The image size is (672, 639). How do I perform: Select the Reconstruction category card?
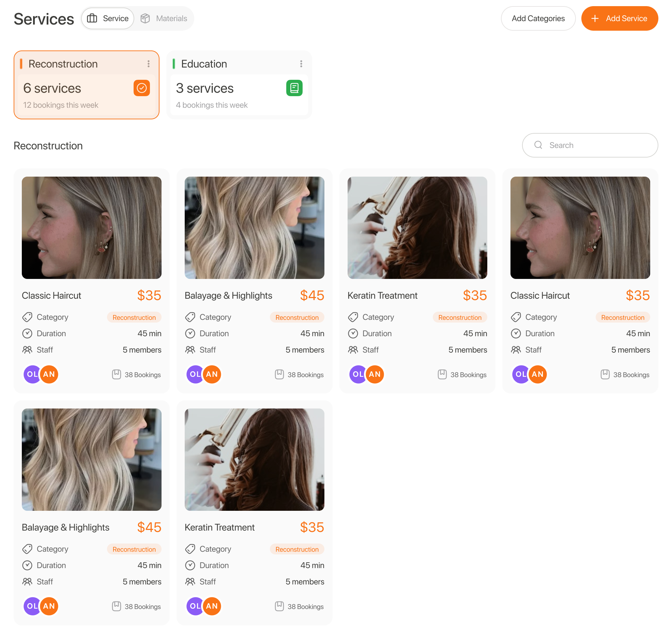tap(87, 85)
